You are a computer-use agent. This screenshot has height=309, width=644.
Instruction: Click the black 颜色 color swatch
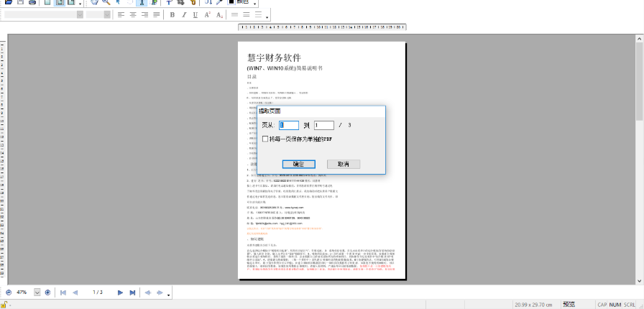[231, 1]
